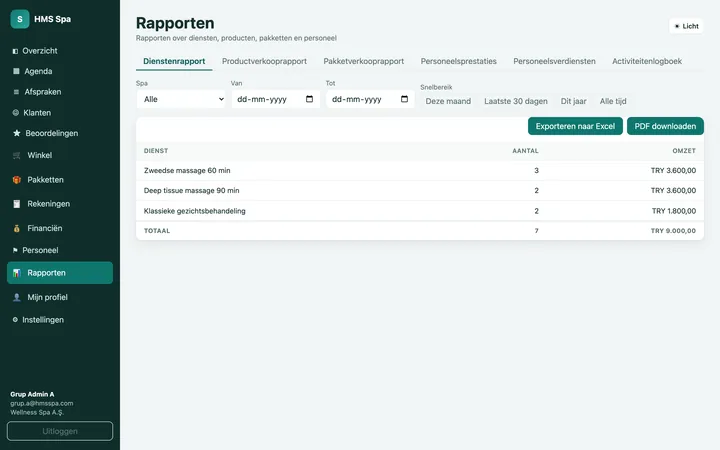Screen dimensions: 720x450
Task: Toggle the Licht theme switch
Action: (x=686, y=26)
